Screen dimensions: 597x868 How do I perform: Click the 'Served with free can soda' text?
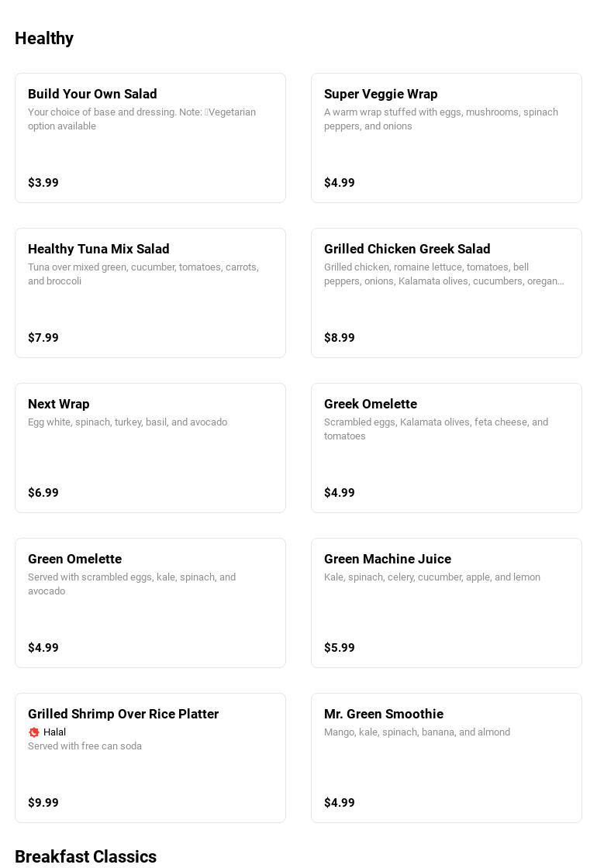pos(85,746)
